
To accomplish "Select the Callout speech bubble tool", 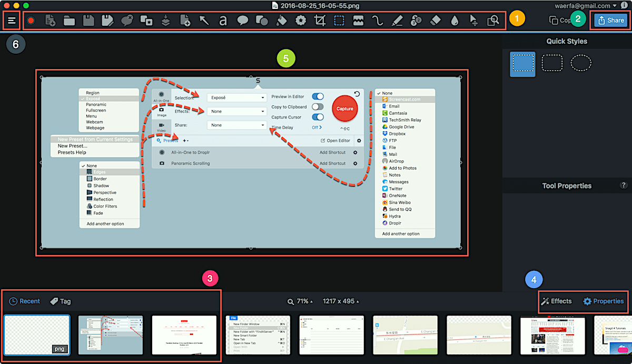I will [x=242, y=21].
